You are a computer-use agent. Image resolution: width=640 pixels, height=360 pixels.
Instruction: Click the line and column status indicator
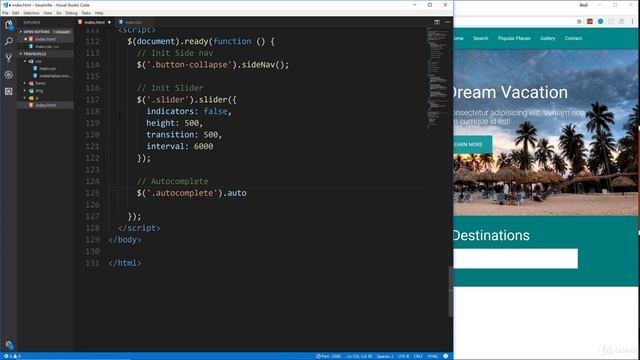360,356
